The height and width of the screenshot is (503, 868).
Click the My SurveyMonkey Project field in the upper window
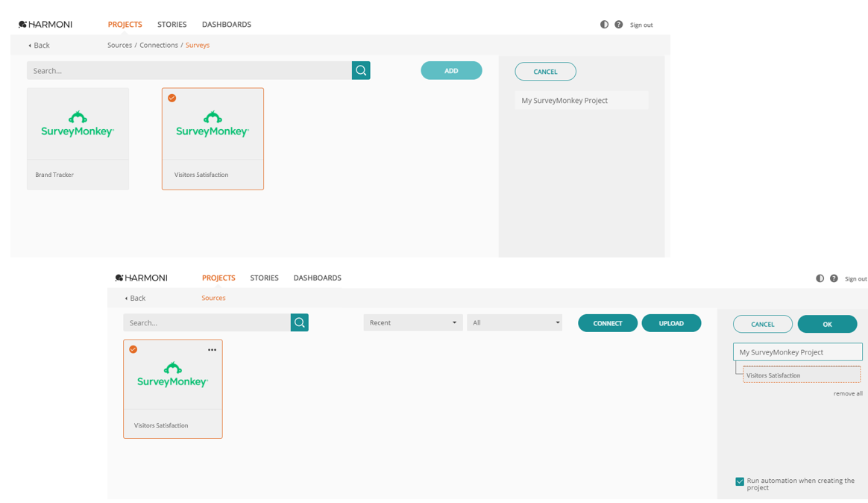(581, 100)
